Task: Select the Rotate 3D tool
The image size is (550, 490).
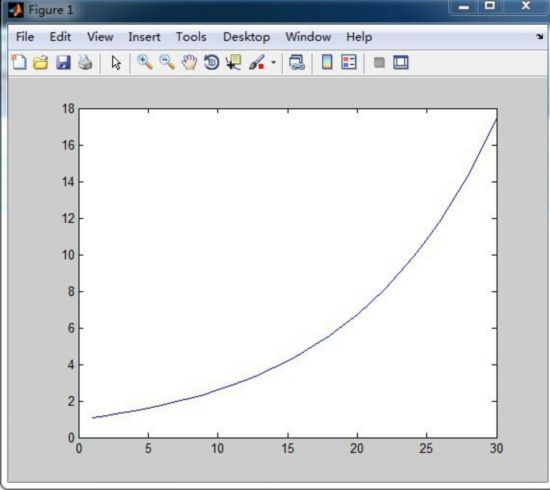Action: [x=212, y=63]
